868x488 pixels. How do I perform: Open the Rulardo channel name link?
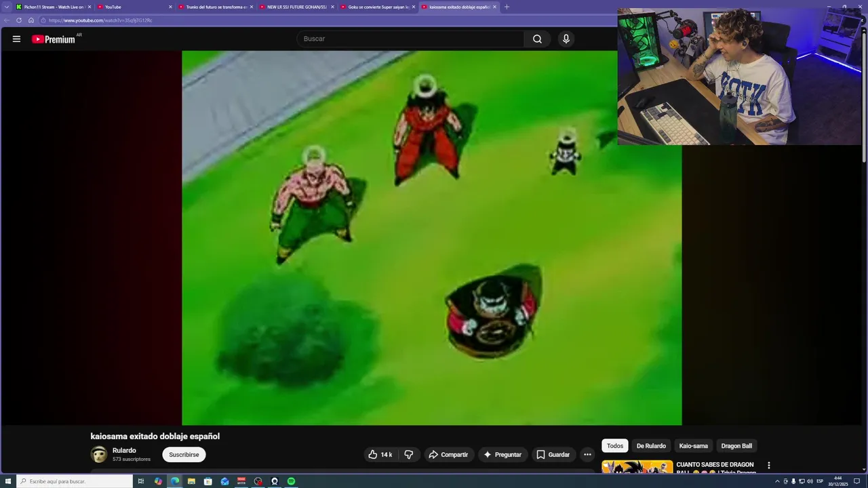(x=124, y=451)
